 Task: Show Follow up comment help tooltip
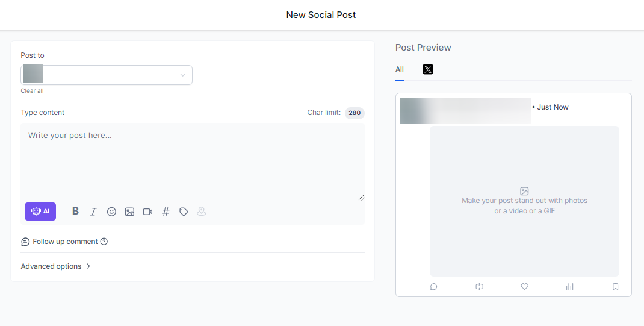pyautogui.click(x=104, y=242)
